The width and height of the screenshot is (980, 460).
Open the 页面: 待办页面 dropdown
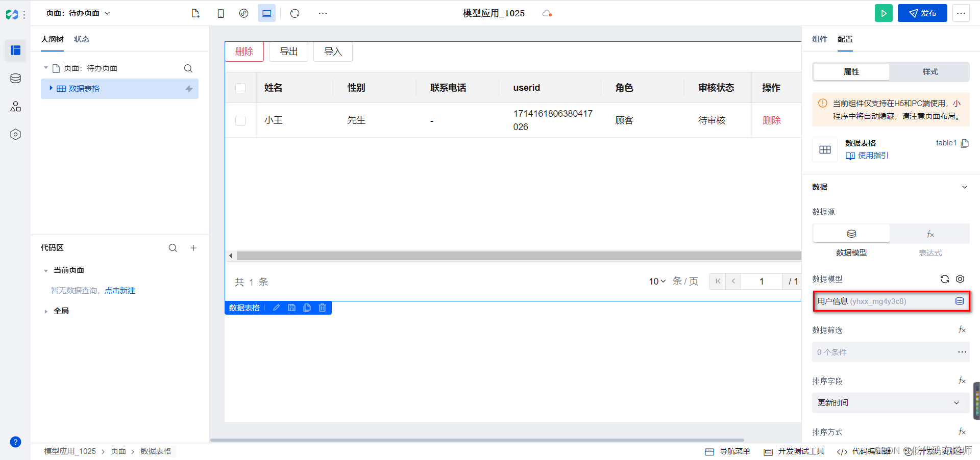coord(78,13)
